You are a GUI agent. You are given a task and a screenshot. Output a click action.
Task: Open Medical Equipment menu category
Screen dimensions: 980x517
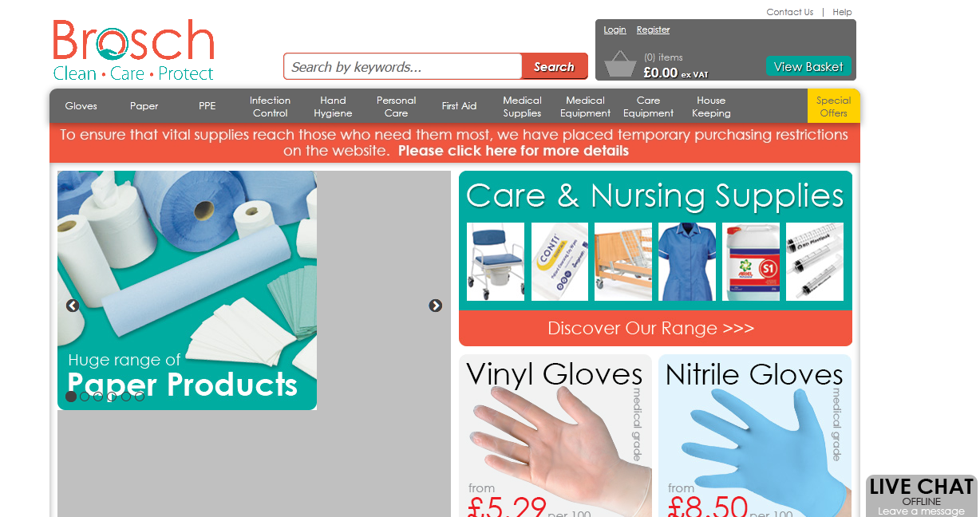[x=585, y=106]
